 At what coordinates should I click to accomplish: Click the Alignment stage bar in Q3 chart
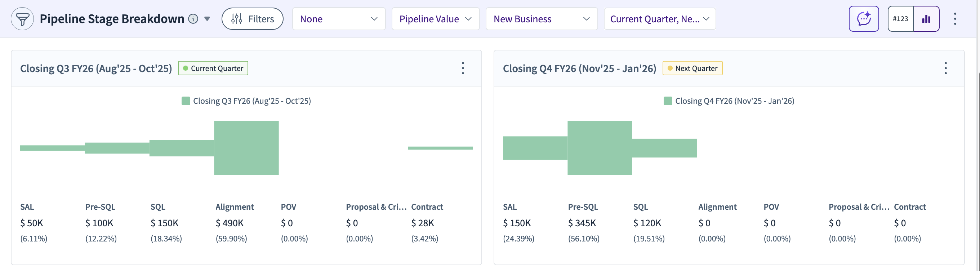coord(246,148)
